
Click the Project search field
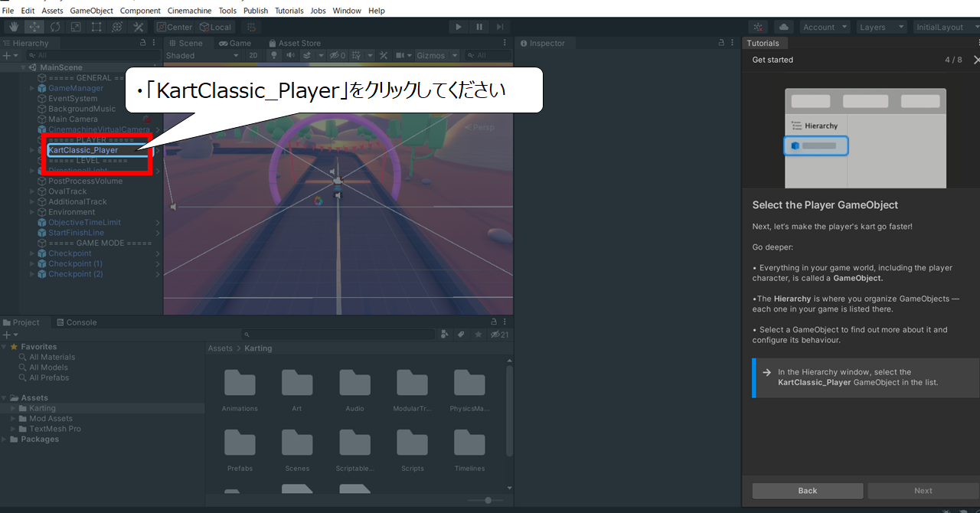(338, 335)
